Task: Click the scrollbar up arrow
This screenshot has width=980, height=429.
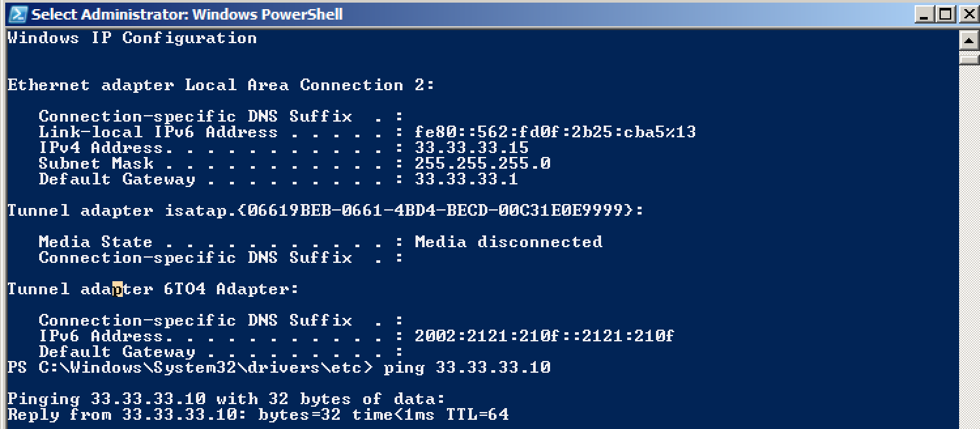Action: [x=969, y=40]
